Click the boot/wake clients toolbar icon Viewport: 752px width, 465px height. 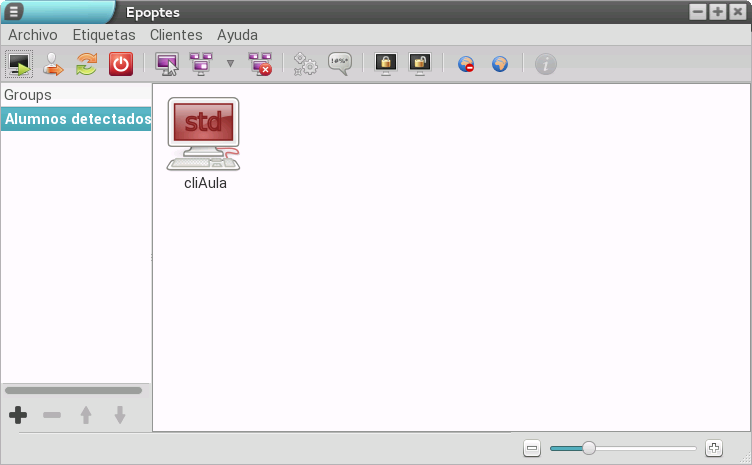point(19,65)
